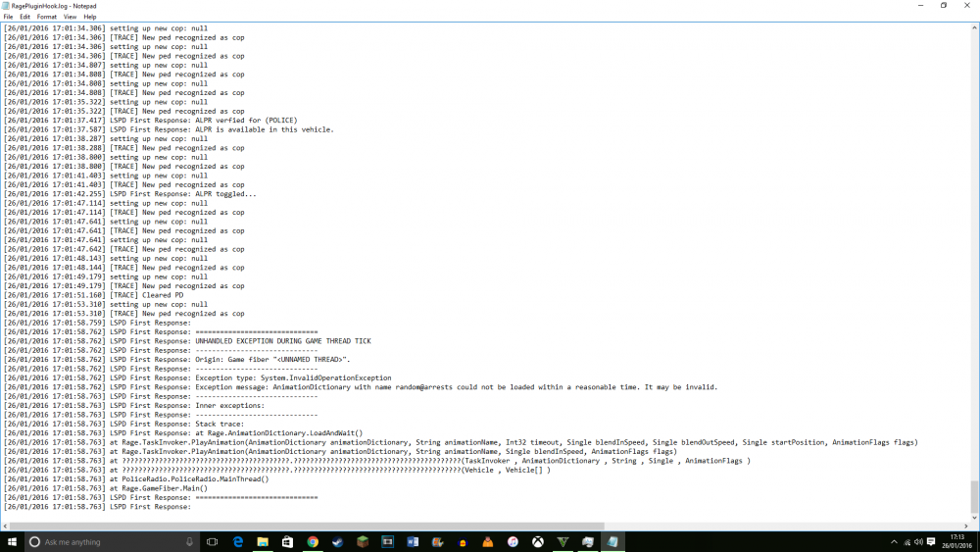Close the Notepad window

click(x=967, y=6)
